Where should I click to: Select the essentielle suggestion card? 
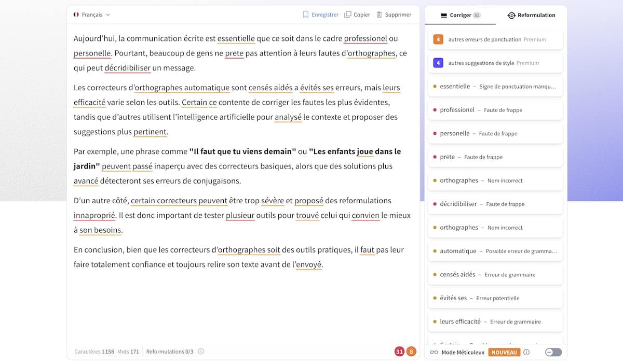click(x=495, y=87)
